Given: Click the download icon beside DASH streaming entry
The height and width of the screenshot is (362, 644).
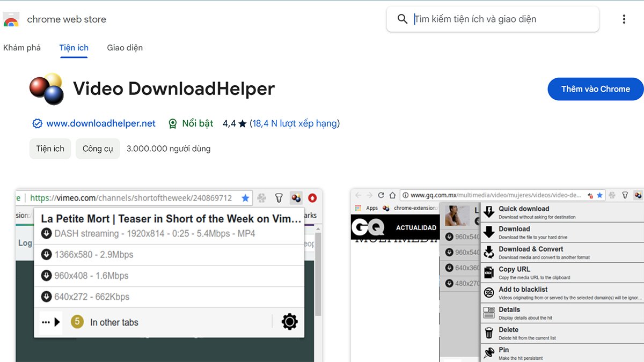Looking at the screenshot, I should [x=47, y=233].
